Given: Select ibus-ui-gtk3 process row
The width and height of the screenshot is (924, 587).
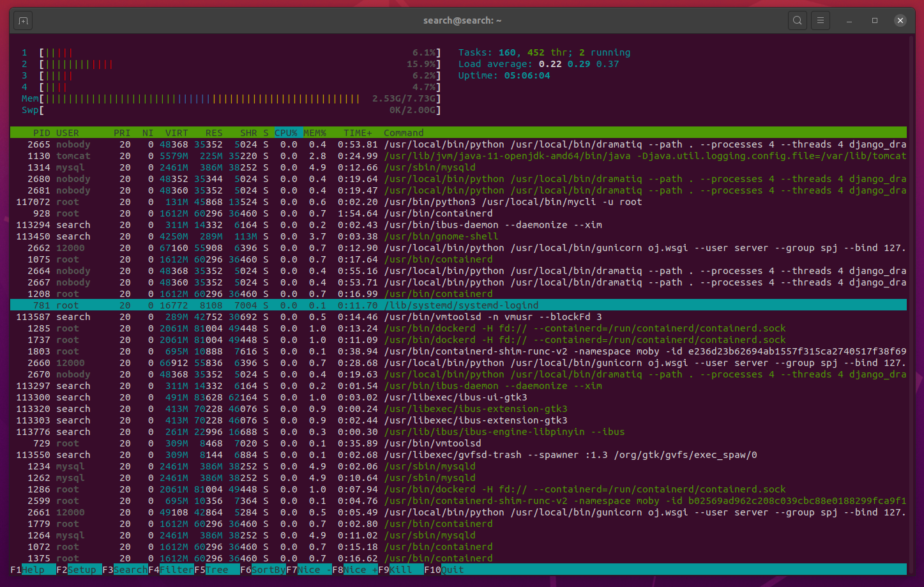Looking at the screenshot, I should 458,397.
